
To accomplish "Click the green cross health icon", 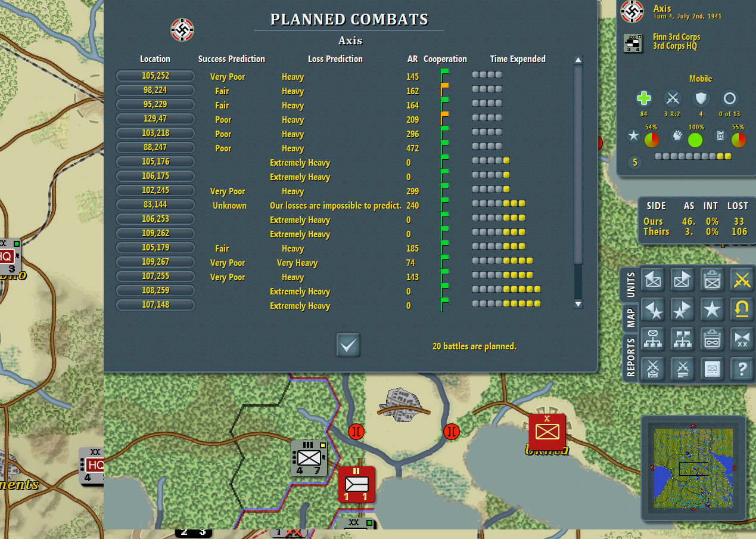I will (x=643, y=98).
